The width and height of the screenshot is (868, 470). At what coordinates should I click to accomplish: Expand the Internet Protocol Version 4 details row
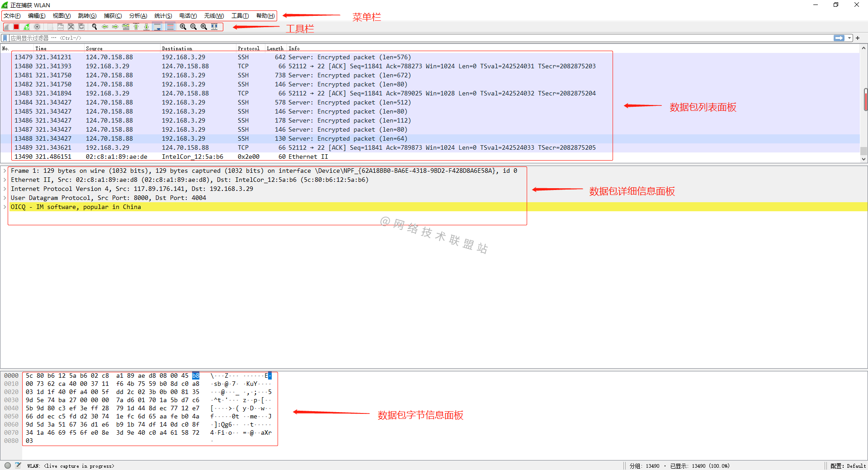pyautogui.click(x=5, y=189)
